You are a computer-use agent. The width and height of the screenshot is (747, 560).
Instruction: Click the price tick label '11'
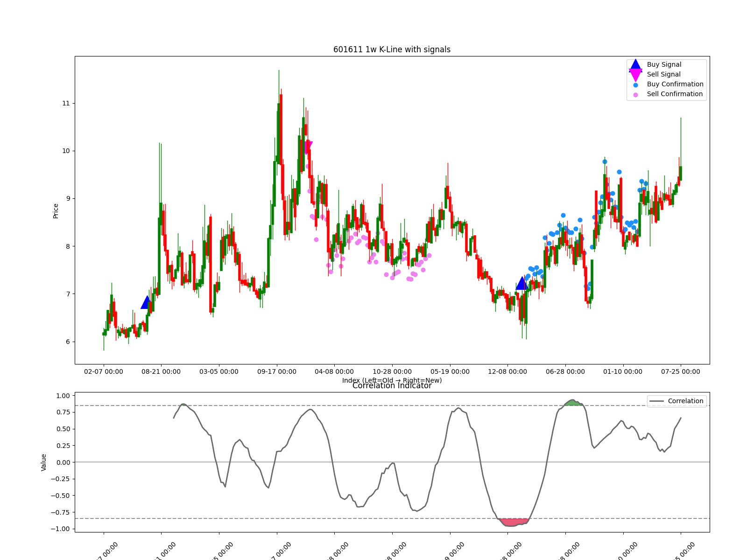click(x=66, y=103)
